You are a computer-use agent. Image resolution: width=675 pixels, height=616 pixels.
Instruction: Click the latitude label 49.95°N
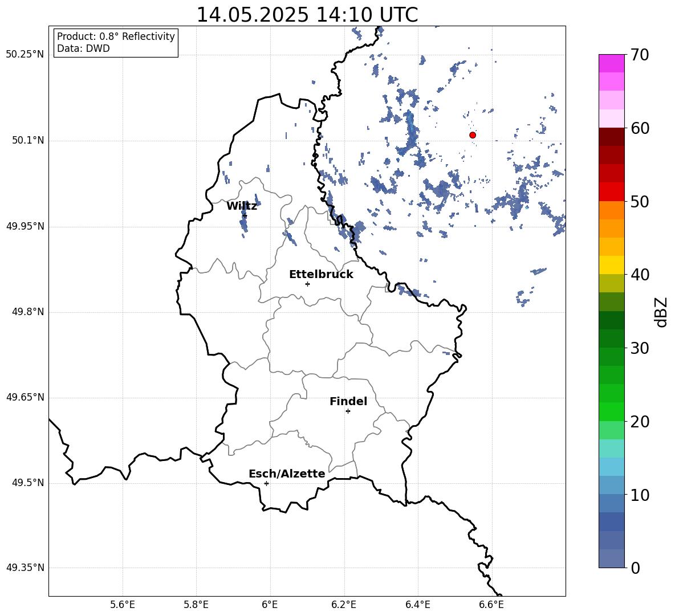(25, 226)
